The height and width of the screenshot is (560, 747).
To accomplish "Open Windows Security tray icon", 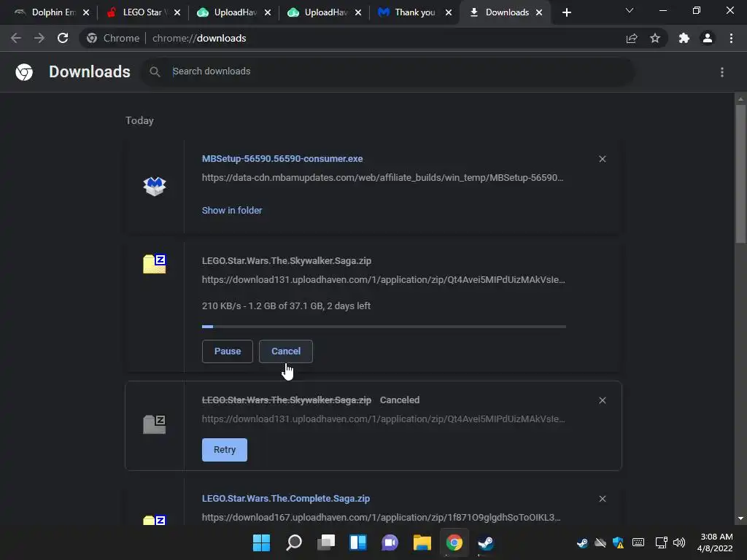I will click(619, 542).
